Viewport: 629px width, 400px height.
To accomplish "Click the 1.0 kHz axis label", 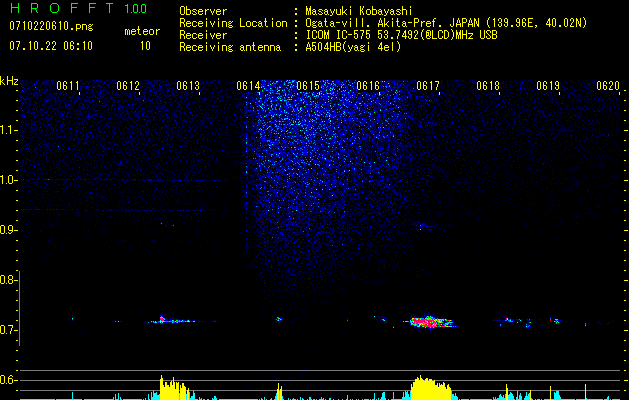I will pos(8,180).
